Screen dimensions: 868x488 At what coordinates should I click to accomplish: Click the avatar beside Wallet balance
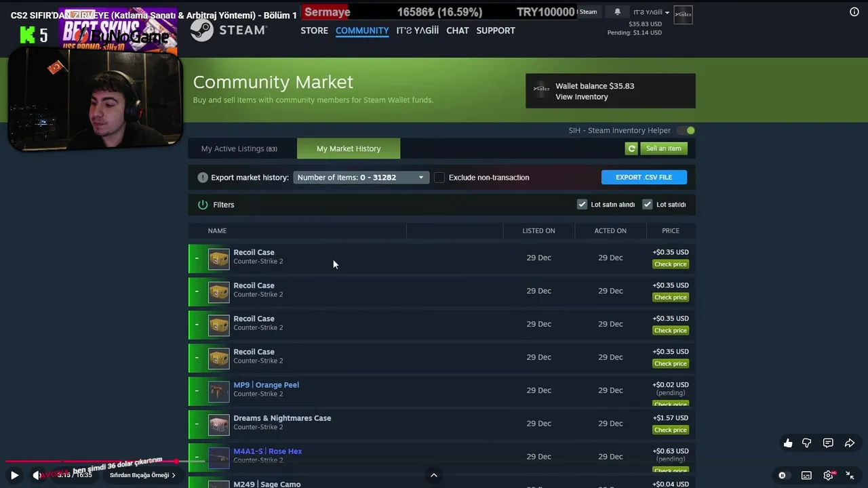541,90
